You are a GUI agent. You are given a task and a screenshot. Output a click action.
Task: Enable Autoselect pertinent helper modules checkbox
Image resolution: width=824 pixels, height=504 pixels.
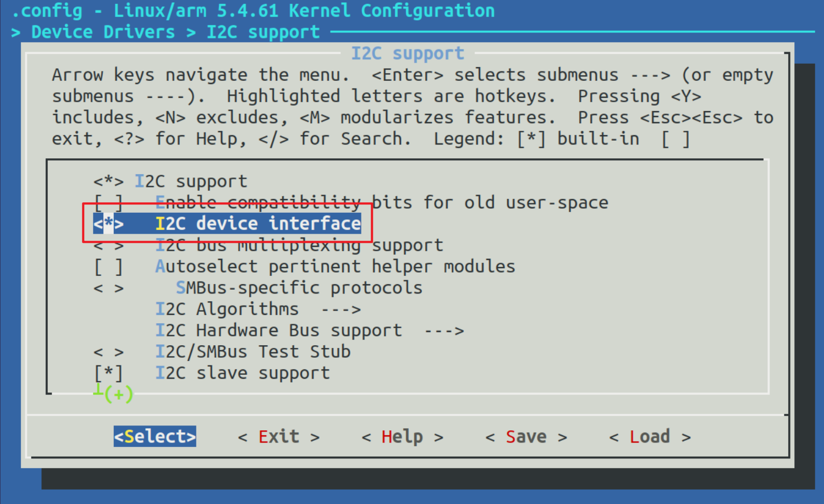108,267
